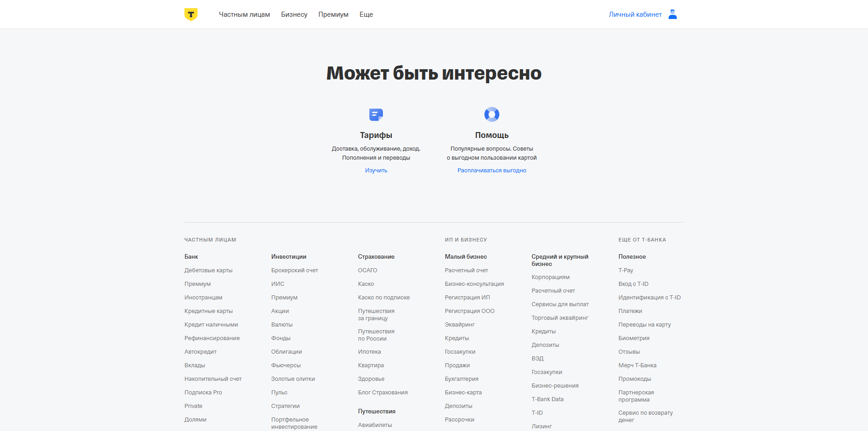This screenshot has height=431, width=868.
Task: Visit the T-Pay link
Action: (x=625, y=270)
